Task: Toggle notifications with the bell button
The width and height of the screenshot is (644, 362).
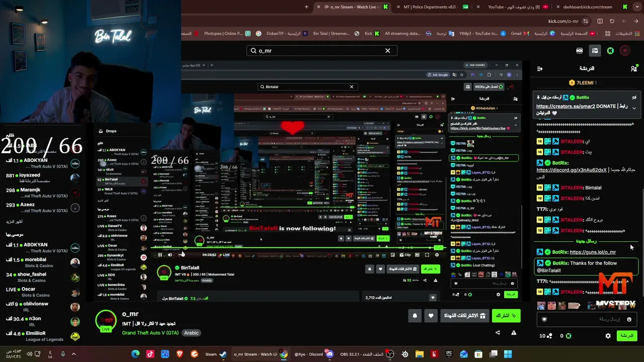Action: tap(415, 316)
